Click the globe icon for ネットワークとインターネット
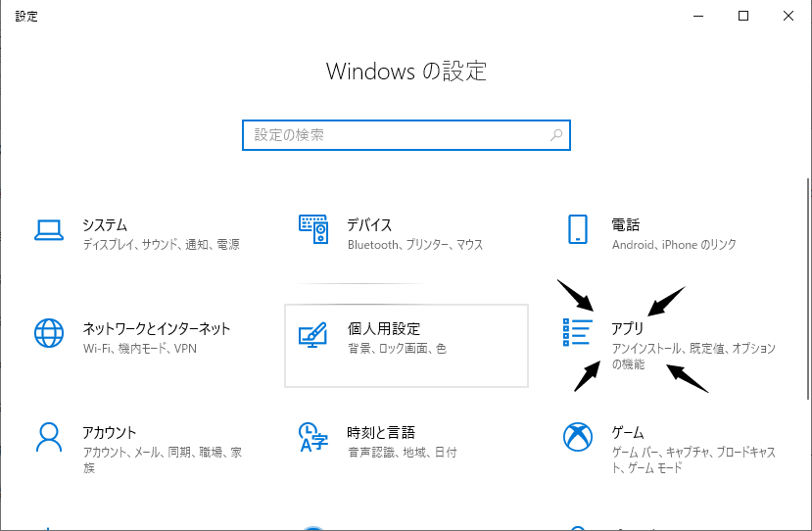Screen dimensions: 812x531 tap(49, 332)
